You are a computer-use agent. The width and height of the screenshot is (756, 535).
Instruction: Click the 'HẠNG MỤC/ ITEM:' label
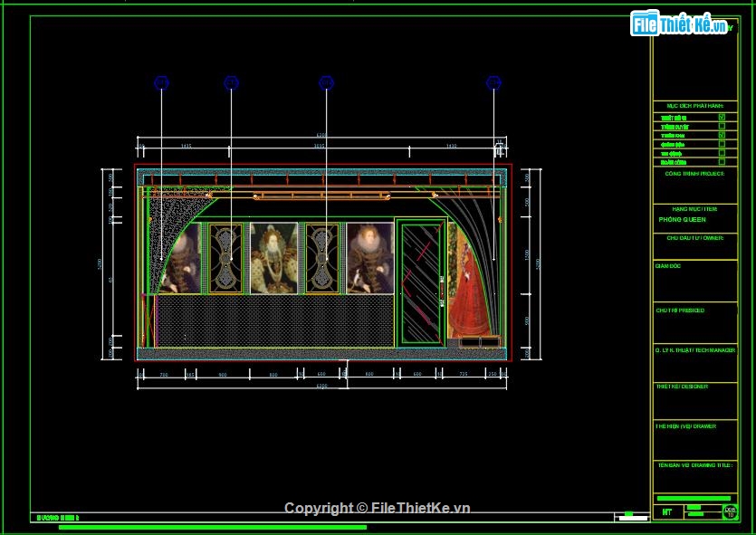coord(694,209)
